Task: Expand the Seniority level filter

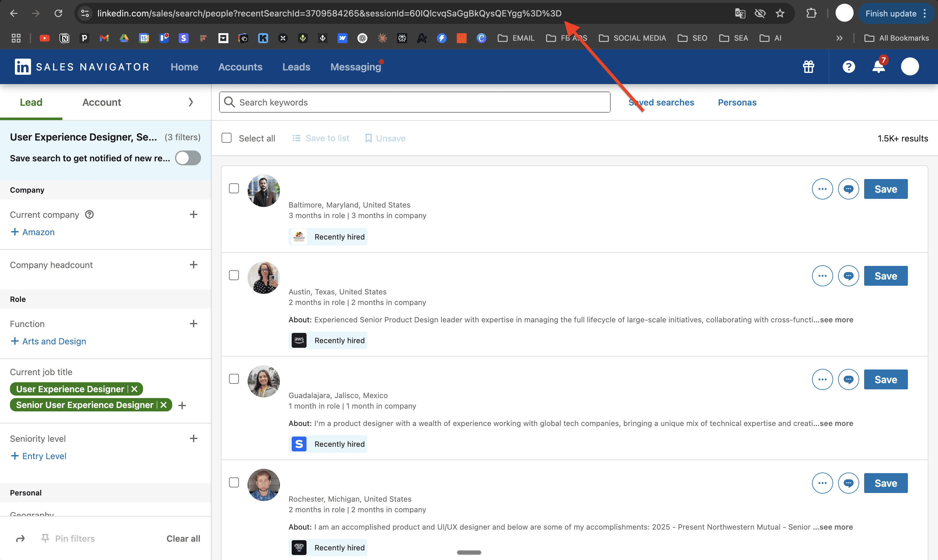Action: (x=193, y=438)
